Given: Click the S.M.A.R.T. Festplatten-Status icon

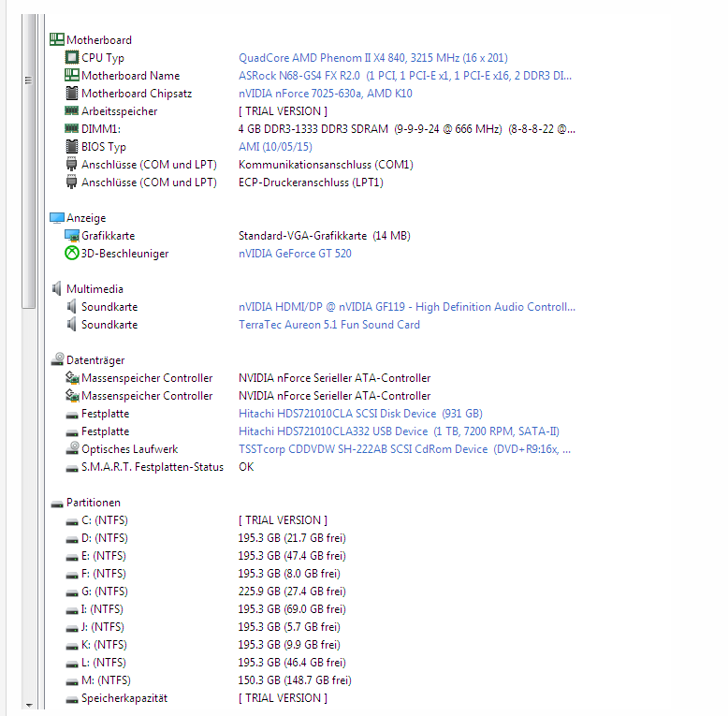Looking at the screenshot, I should pyautogui.click(x=72, y=469).
